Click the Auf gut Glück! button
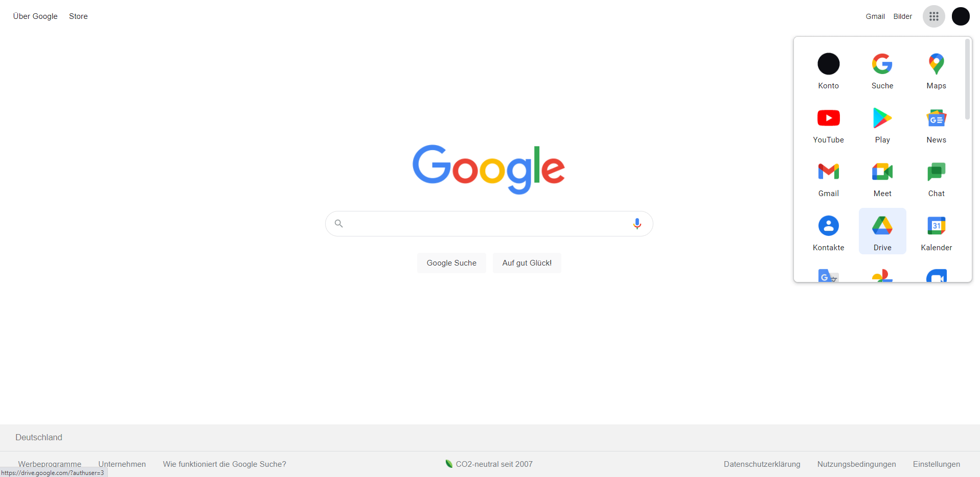This screenshot has width=980, height=477. click(527, 263)
